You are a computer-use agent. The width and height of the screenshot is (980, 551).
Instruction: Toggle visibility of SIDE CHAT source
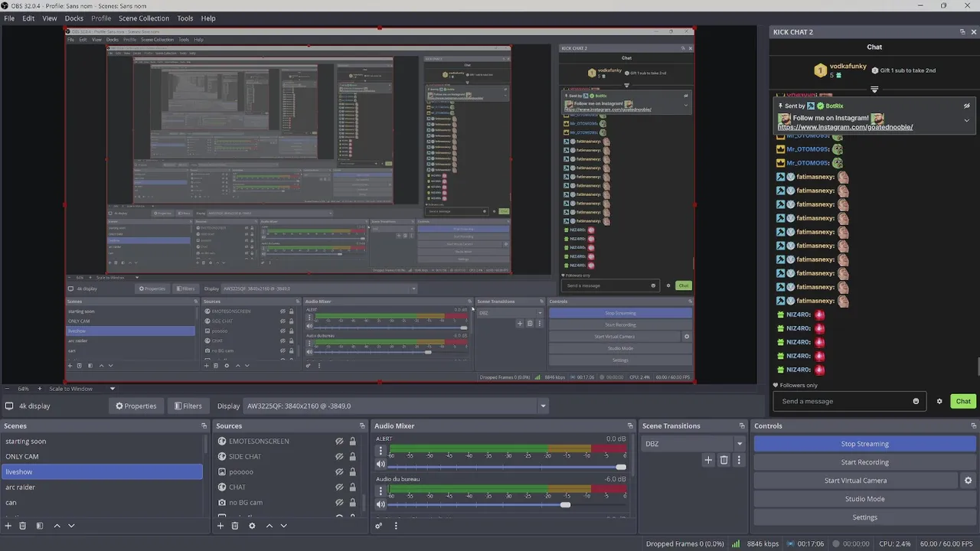coord(339,457)
